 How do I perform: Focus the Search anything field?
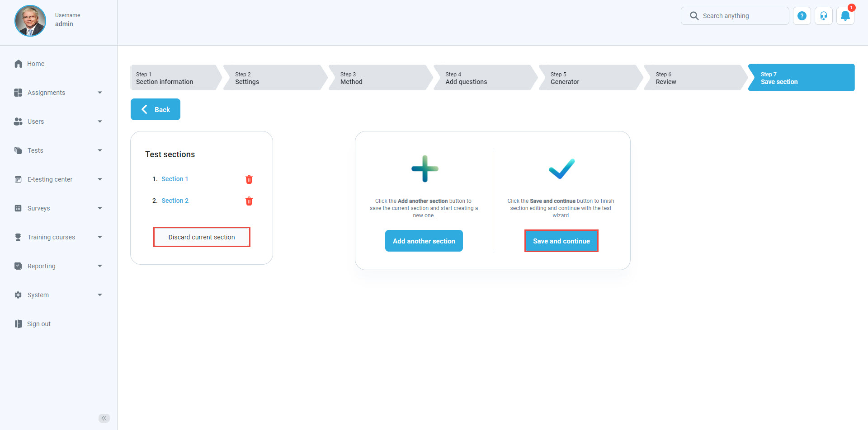coord(741,16)
